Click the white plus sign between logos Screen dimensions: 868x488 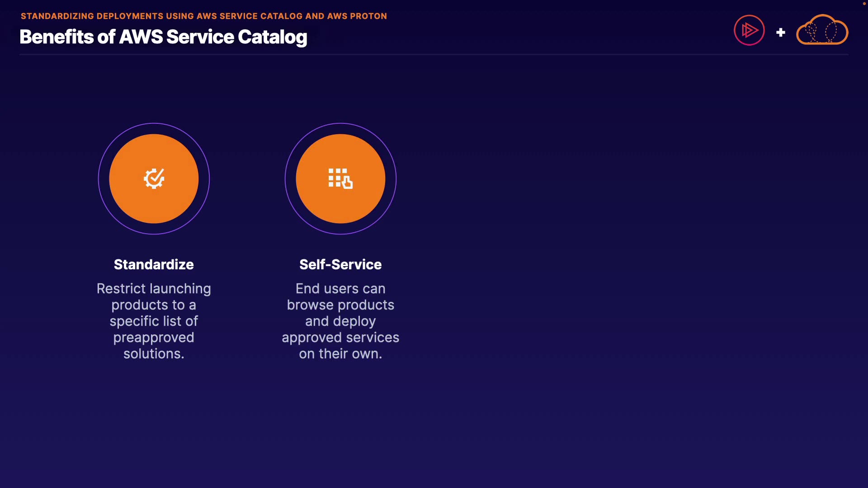pos(781,33)
